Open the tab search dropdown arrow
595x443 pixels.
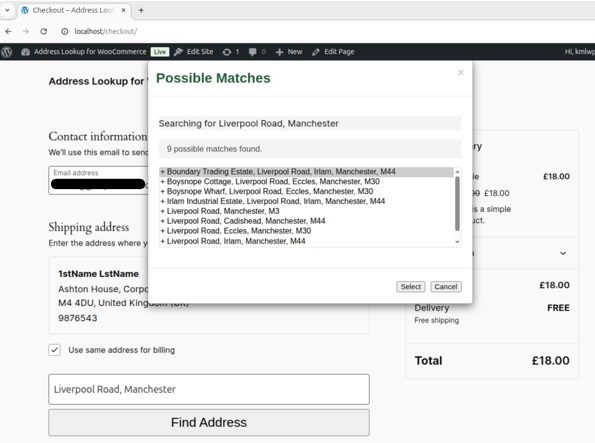point(7,10)
